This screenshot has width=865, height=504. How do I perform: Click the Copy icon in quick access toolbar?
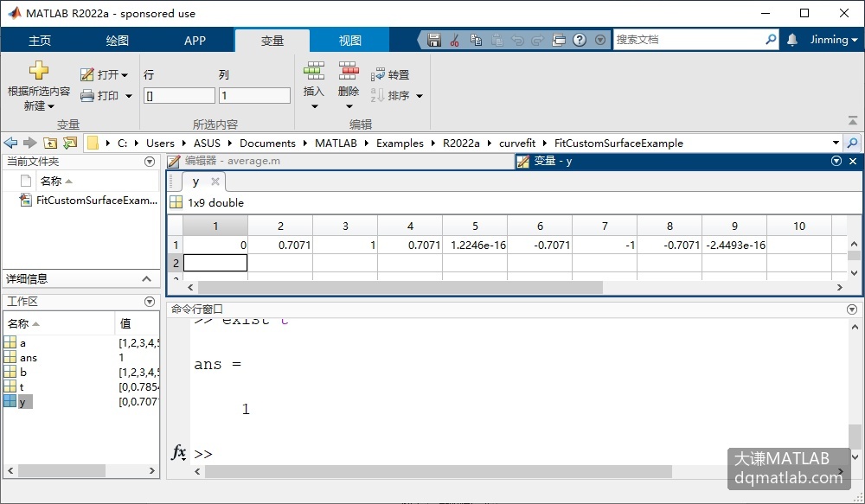point(476,40)
